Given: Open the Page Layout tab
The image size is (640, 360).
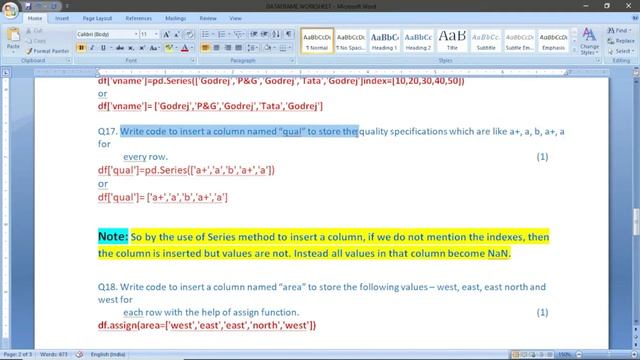Looking at the screenshot, I should click(97, 18).
